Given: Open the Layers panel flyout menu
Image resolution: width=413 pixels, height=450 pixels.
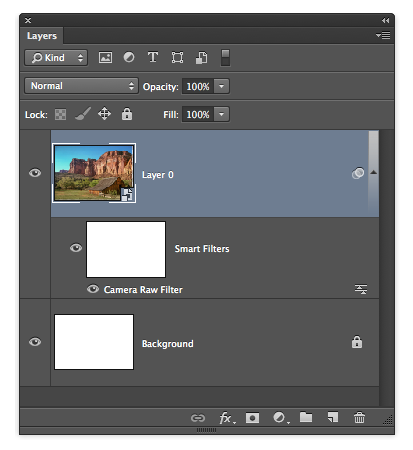Looking at the screenshot, I should pos(383,35).
